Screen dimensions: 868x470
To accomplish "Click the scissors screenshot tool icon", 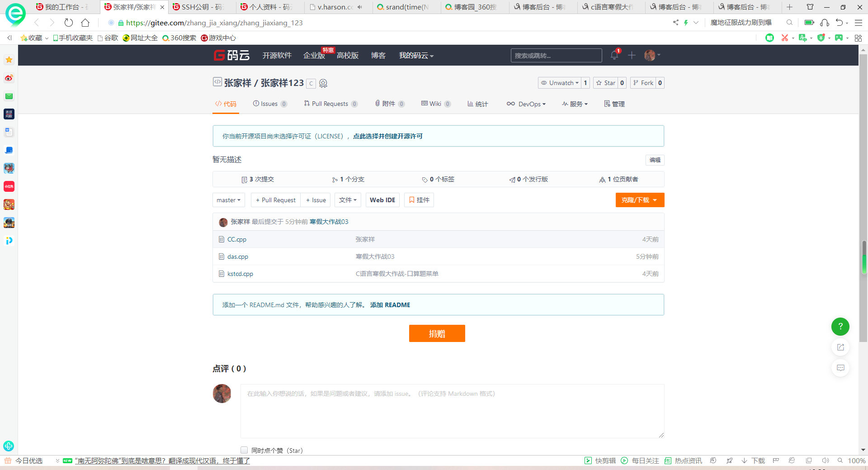I will point(784,38).
